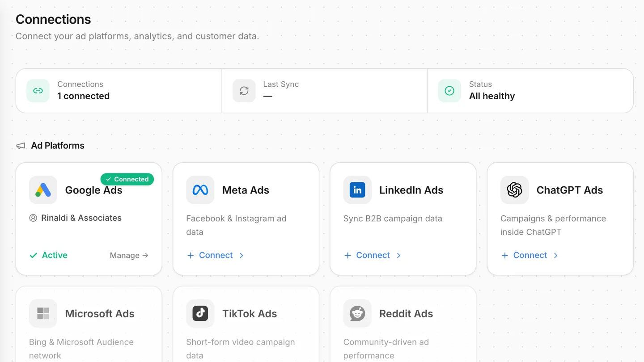
Task: Click the Microsoft Ads logo icon
Action: pos(43,313)
